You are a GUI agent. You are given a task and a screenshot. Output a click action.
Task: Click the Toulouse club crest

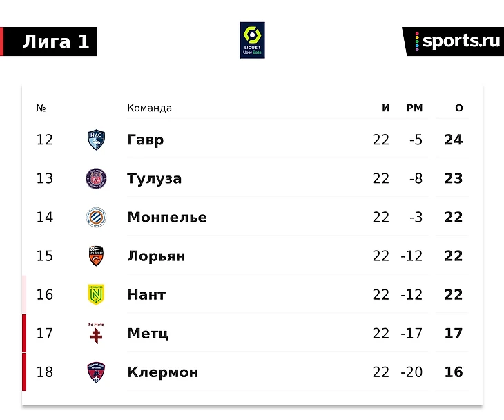click(96, 178)
